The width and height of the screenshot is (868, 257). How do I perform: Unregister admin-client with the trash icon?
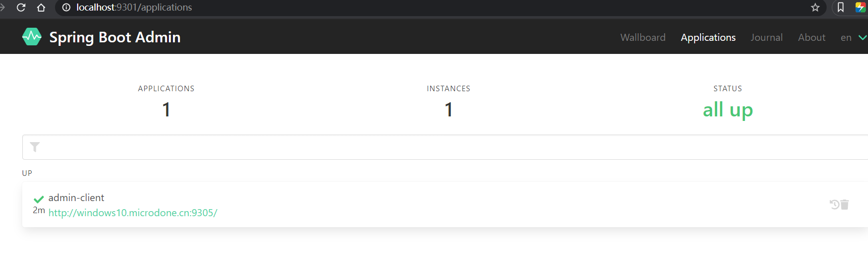[845, 204]
